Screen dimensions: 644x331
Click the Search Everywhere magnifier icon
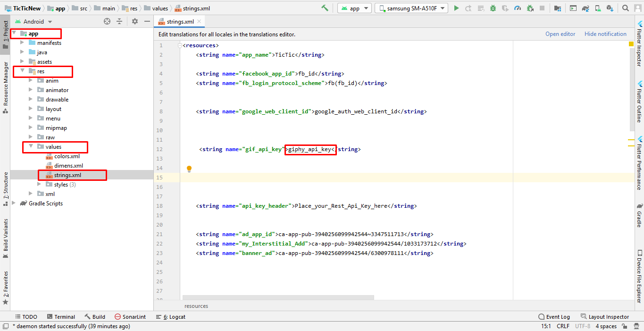tap(626, 8)
